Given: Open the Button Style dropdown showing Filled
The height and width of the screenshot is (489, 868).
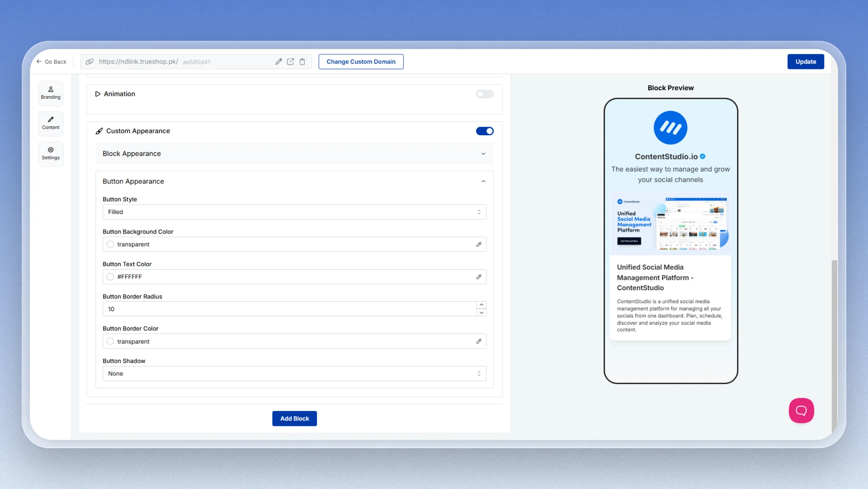Looking at the screenshot, I should click(x=294, y=212).
